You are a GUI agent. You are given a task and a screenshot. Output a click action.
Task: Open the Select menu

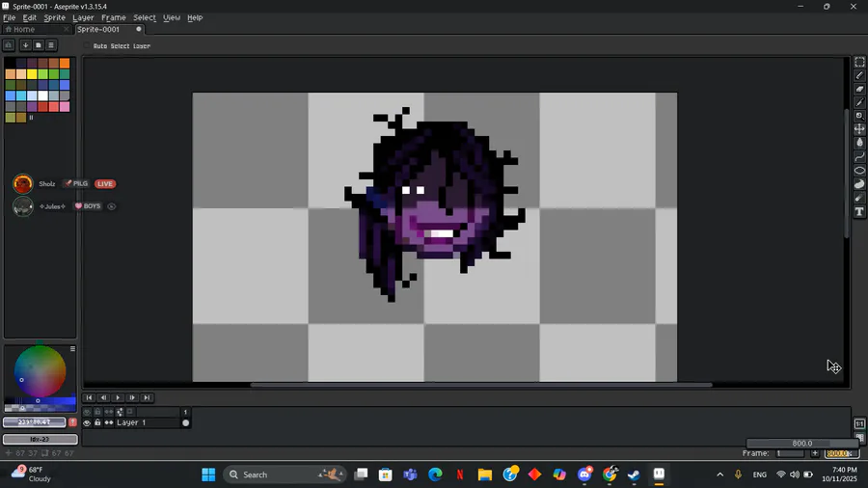click(x=145, y=17)
